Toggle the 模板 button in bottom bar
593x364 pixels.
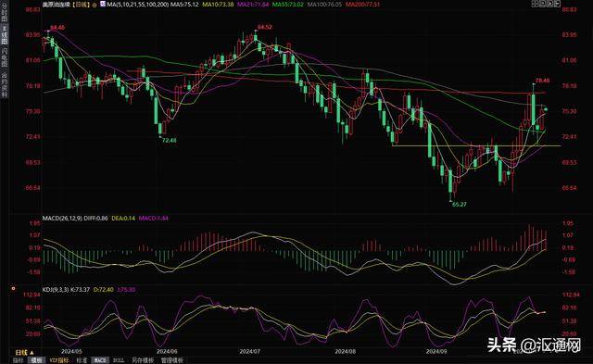tap(37, 360)
